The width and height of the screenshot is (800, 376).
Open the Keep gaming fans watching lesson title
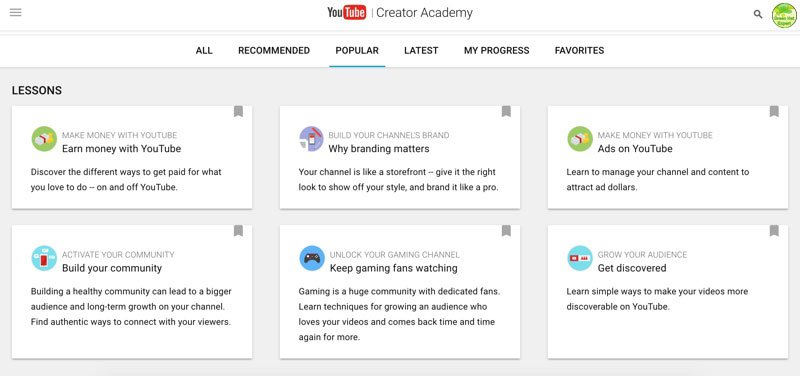(x=393, y=268)
